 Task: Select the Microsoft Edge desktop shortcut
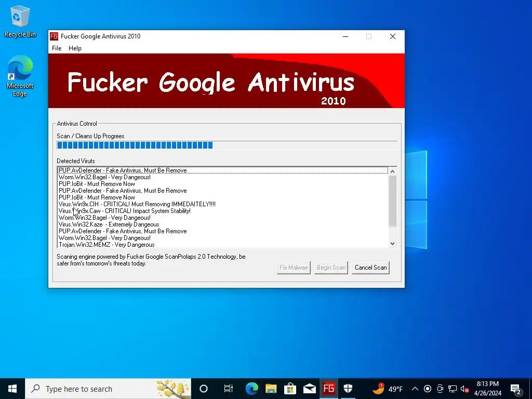point(20,76)
